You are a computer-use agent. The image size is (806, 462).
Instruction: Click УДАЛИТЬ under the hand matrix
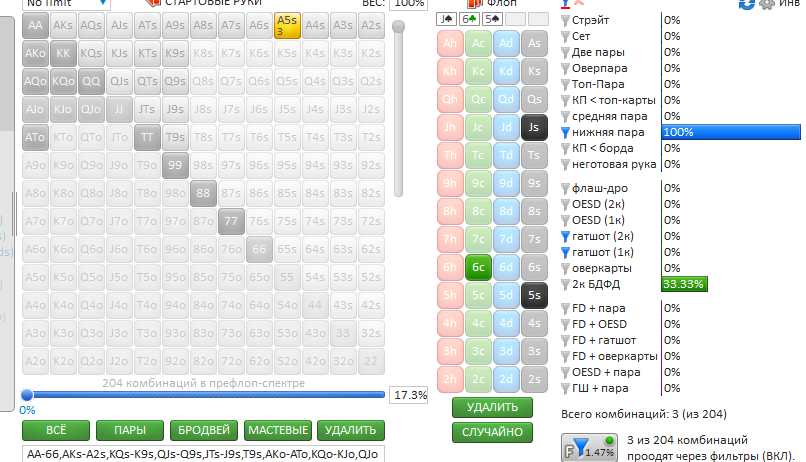[x=351, y=430]
